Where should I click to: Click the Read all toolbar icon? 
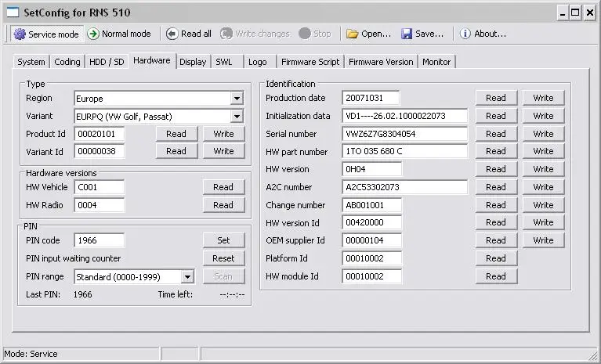tap(172, 34)
